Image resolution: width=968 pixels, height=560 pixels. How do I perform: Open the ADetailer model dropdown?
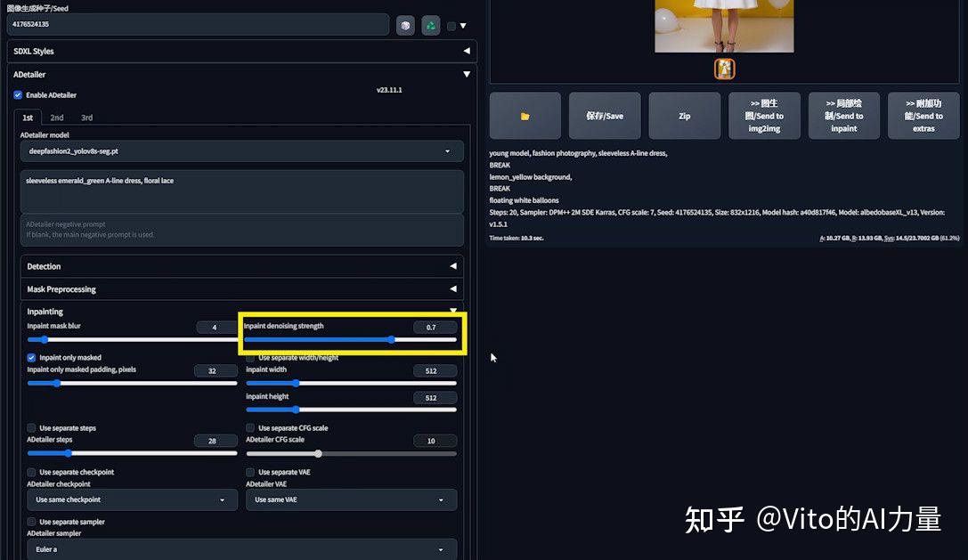[241, 151]
